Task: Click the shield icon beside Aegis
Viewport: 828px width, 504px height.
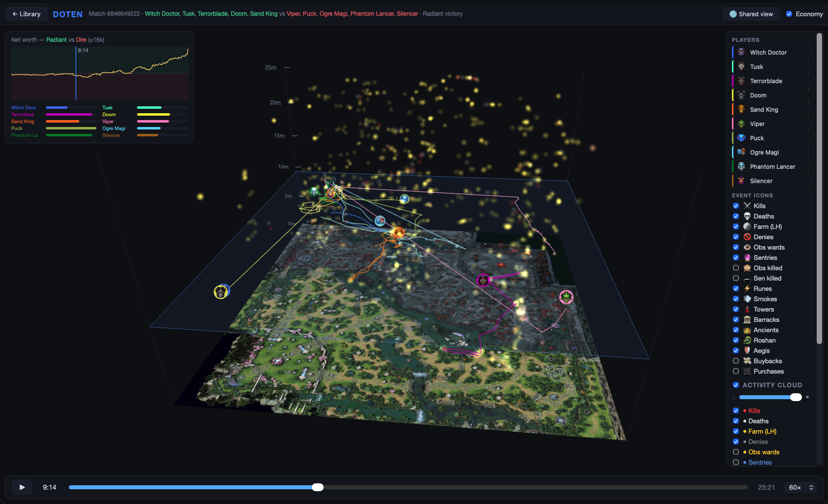Action: pos(747,350)
